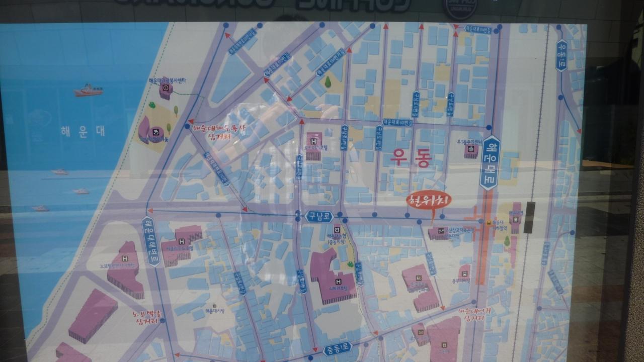The height and width of the screenshot is (362, 644).
Task: Select the 해운대해수욕장 삼거리 intersection label
Action: pyautogui.click(x=219, y=131)
